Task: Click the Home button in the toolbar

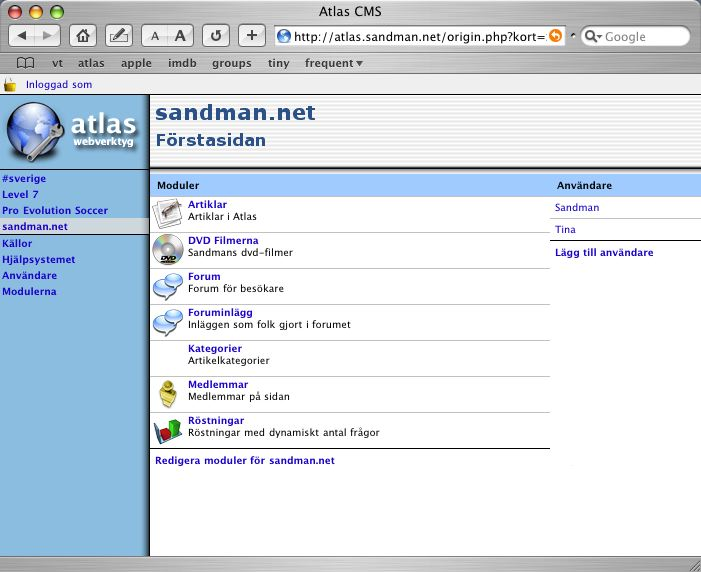Action: click(84, 36)
